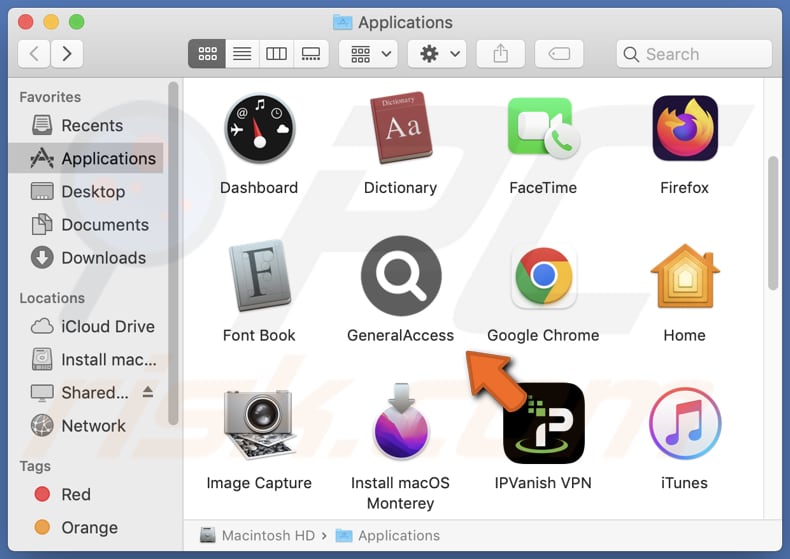Click the Font Book label text

pyautogui.click(x=259, y=335)
